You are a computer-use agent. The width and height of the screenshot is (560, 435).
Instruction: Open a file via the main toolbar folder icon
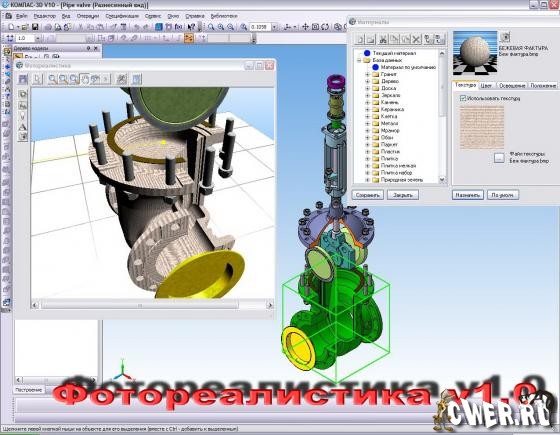(x=25, y=27)
